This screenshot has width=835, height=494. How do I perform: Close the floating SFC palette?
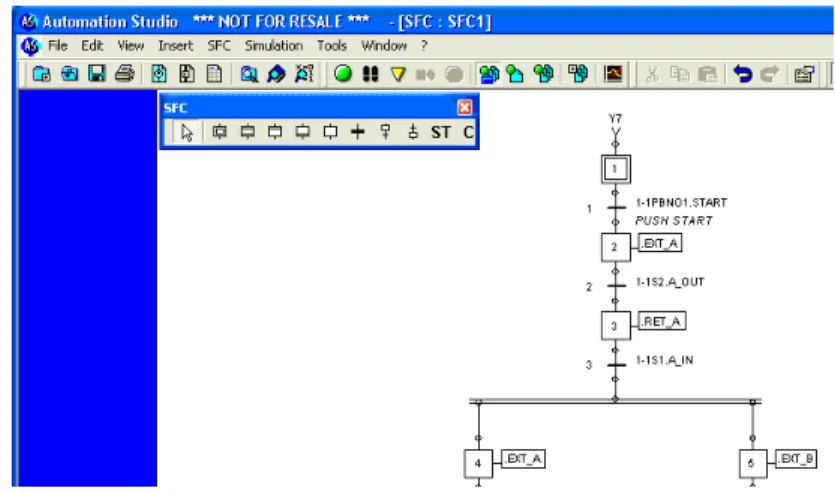point(464,108)
